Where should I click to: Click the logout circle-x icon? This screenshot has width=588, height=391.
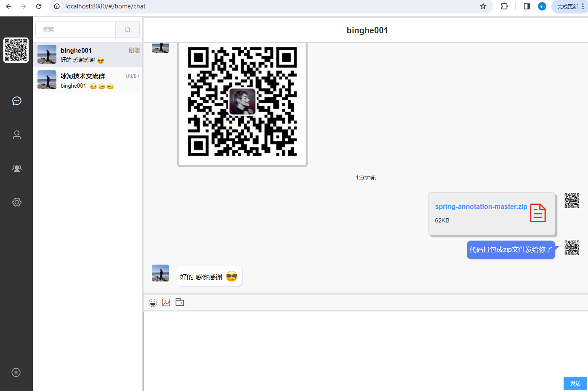tap(16, 372)
